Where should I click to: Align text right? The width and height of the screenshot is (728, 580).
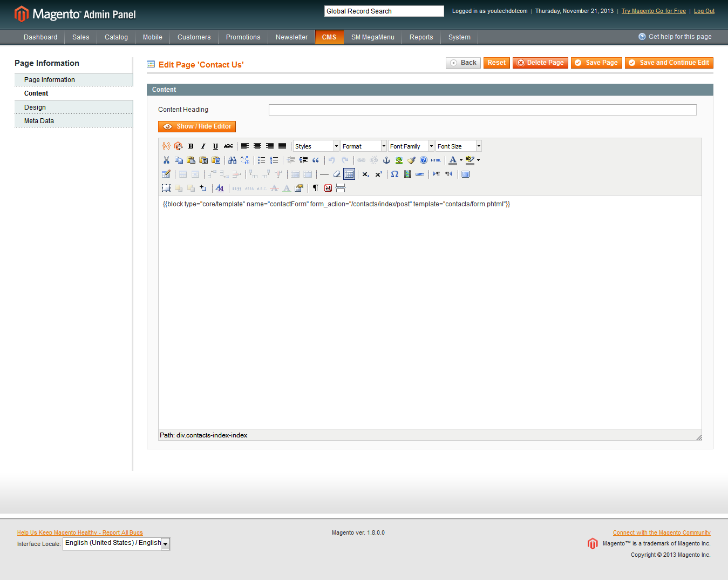[270, 146]
